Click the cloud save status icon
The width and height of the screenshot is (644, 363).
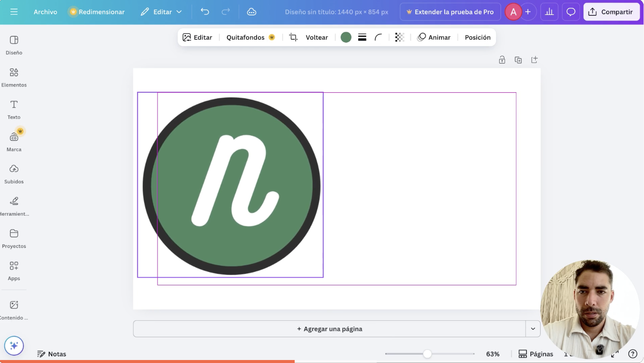(252, 12)
